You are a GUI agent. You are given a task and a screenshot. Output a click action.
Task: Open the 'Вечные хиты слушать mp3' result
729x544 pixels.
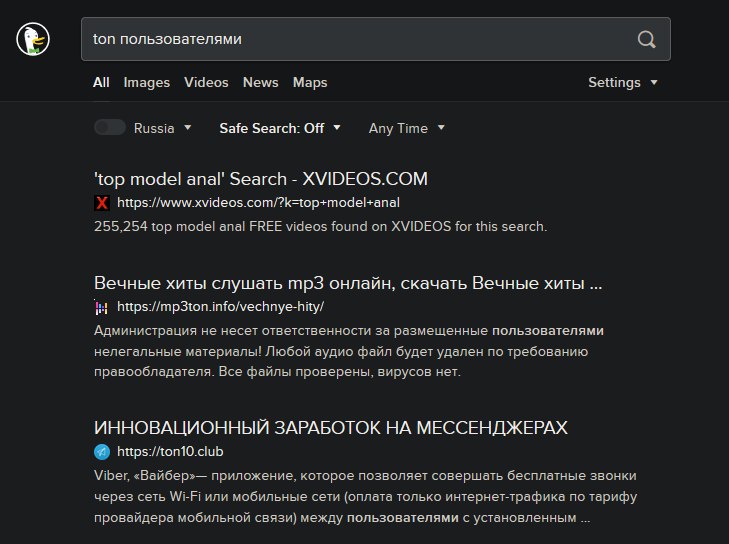point(348,283)
